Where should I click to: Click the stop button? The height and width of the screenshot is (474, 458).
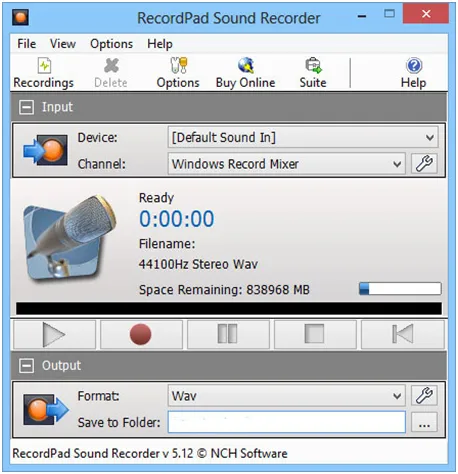click(315, 334)
